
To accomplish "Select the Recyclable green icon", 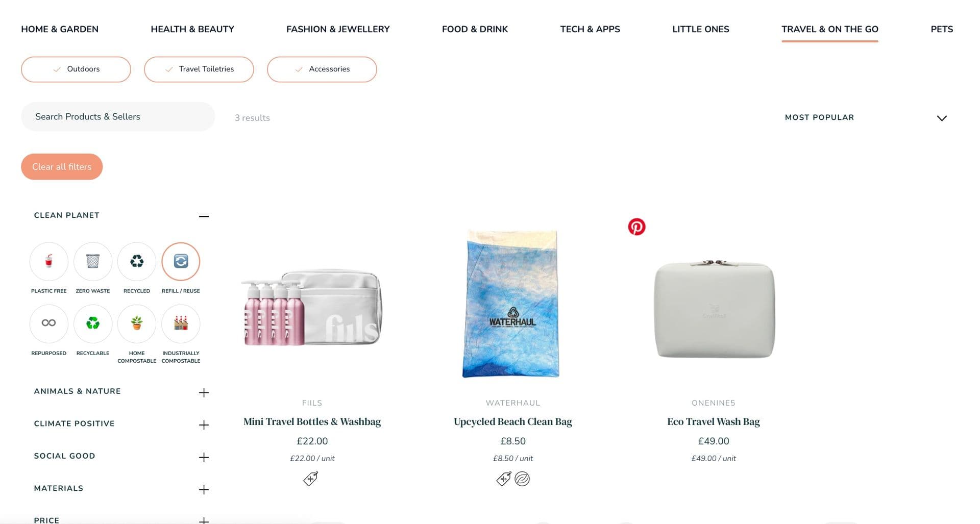I will point(93,323).
